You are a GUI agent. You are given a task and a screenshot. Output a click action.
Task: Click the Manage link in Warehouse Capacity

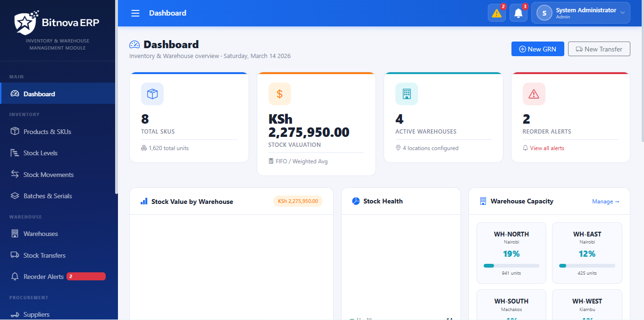[606, 202]
